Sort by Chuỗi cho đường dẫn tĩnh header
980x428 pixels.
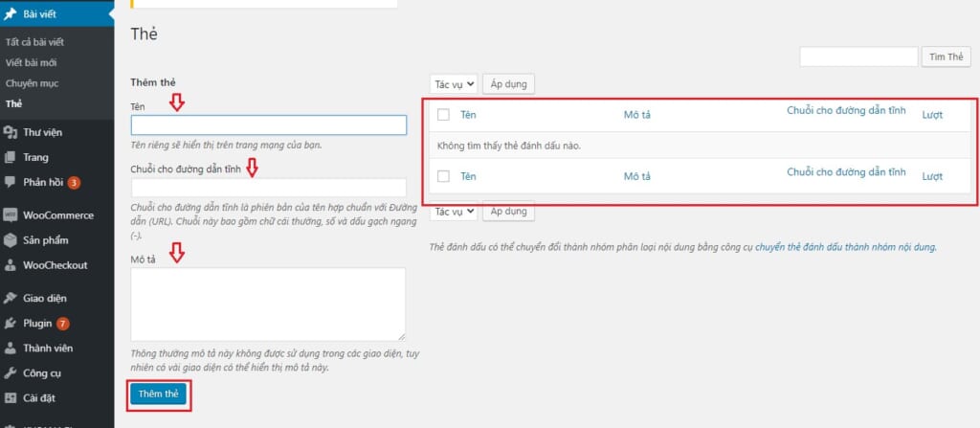tap(846, 110)
